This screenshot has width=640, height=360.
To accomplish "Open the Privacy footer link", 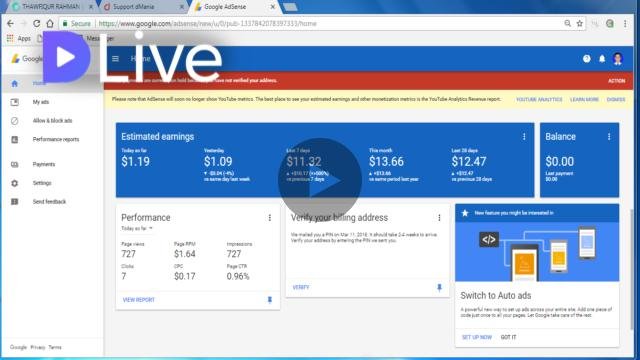I will coord(38,347).
